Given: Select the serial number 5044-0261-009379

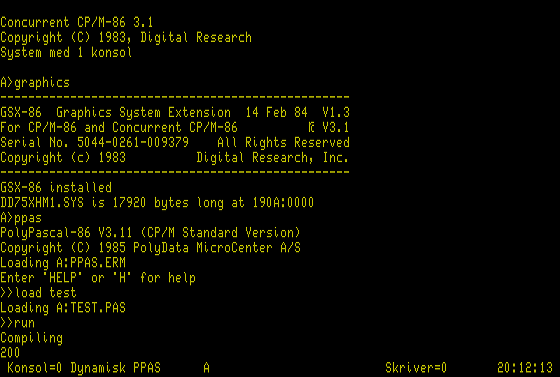Looking at the screenshot, I should (x=133, y=142).
